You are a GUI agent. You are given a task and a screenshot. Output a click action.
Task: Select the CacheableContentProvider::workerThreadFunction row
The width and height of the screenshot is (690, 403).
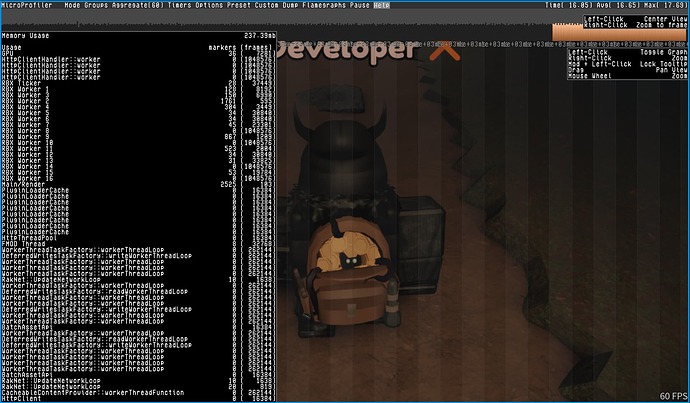click(139, 392)
